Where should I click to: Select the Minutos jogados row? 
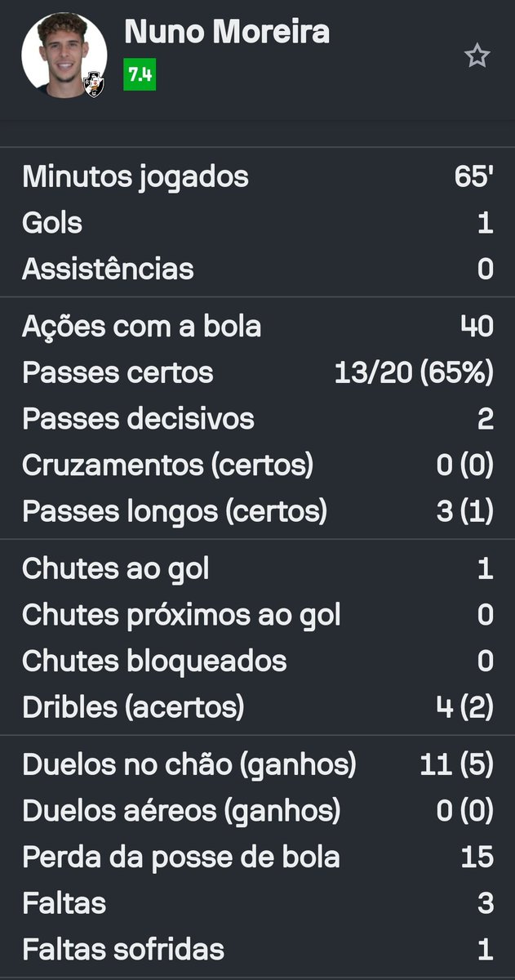click(257, 177)
